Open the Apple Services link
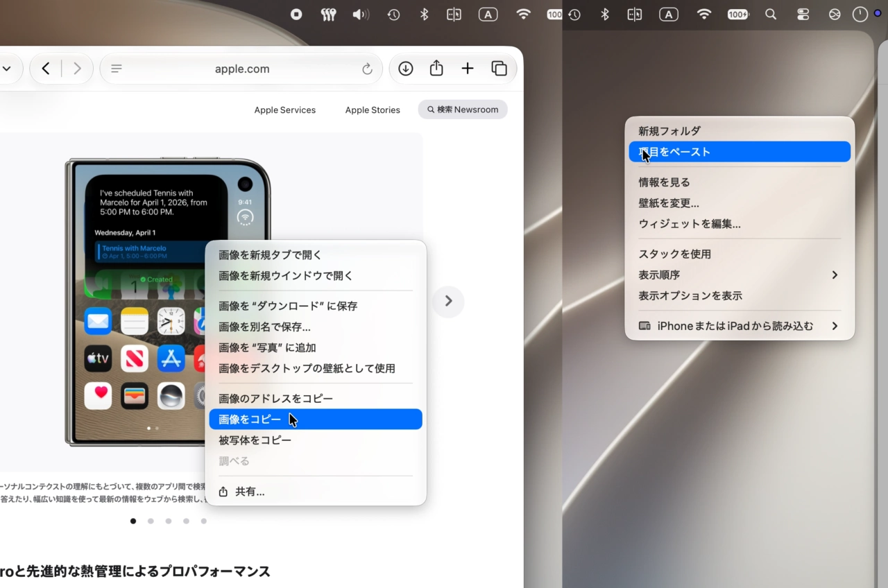Viewport: 888px width, 588px height. click(284, 110)
